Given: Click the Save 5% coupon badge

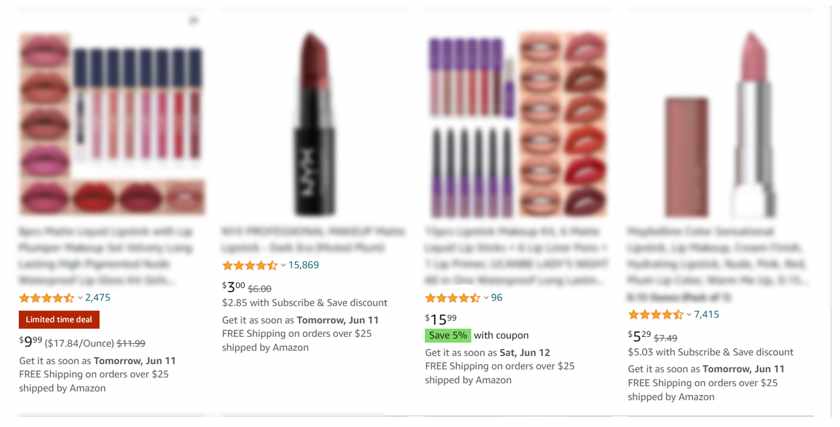Looking at the screenshot, I should [x=448, y=335].
